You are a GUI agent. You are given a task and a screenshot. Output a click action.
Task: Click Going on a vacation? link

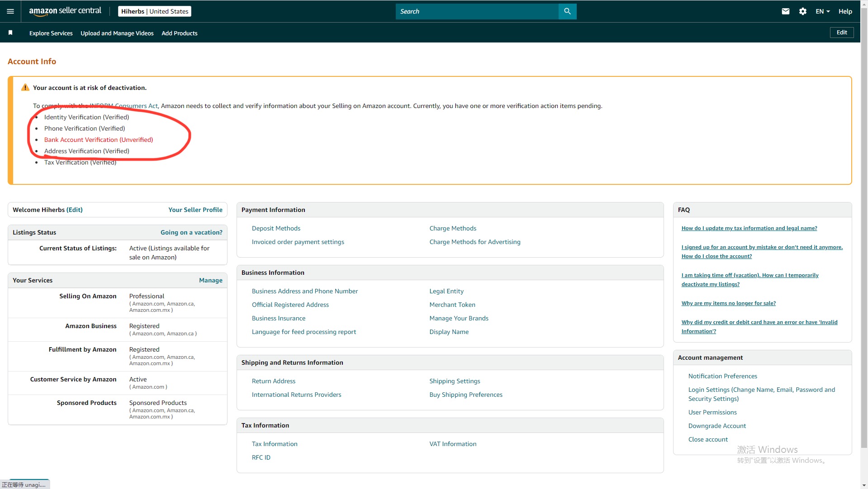tap(191, 232)
